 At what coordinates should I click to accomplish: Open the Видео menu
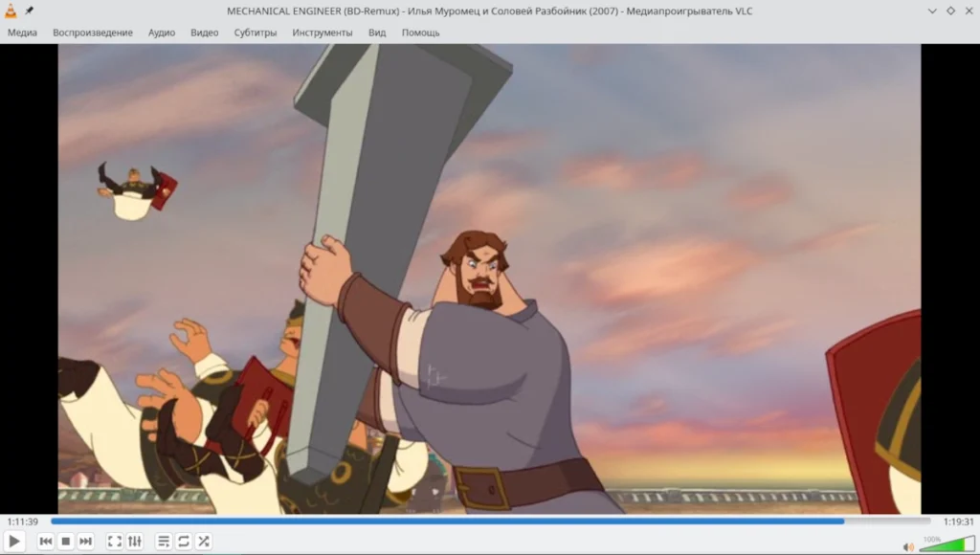205,33
